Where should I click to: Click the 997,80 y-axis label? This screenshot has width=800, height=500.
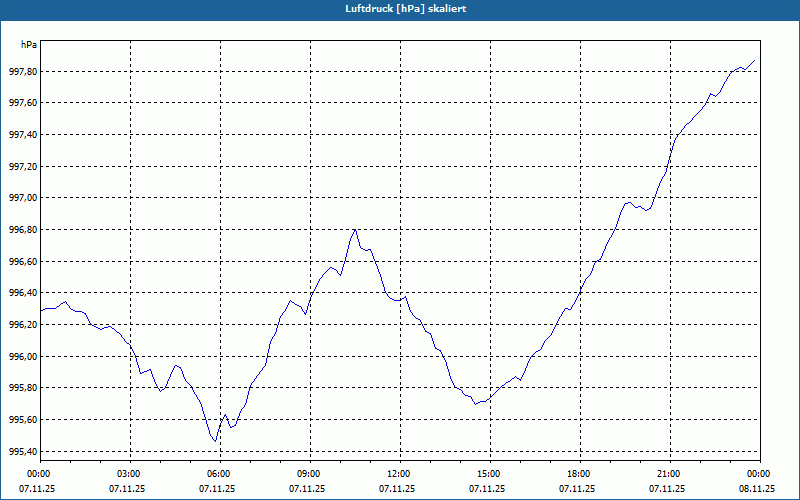click(x=23, y=71)
